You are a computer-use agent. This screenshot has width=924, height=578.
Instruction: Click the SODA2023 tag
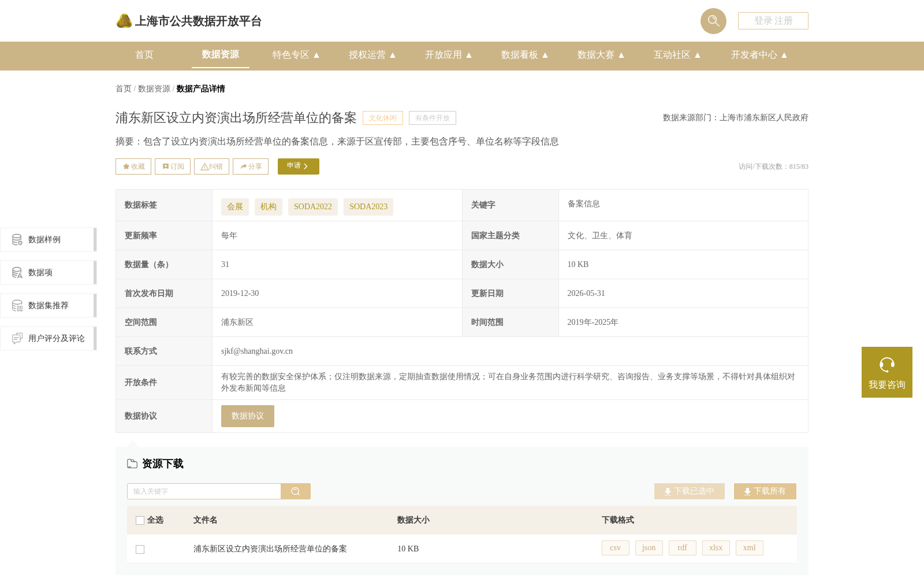click(x=368, y=207)
